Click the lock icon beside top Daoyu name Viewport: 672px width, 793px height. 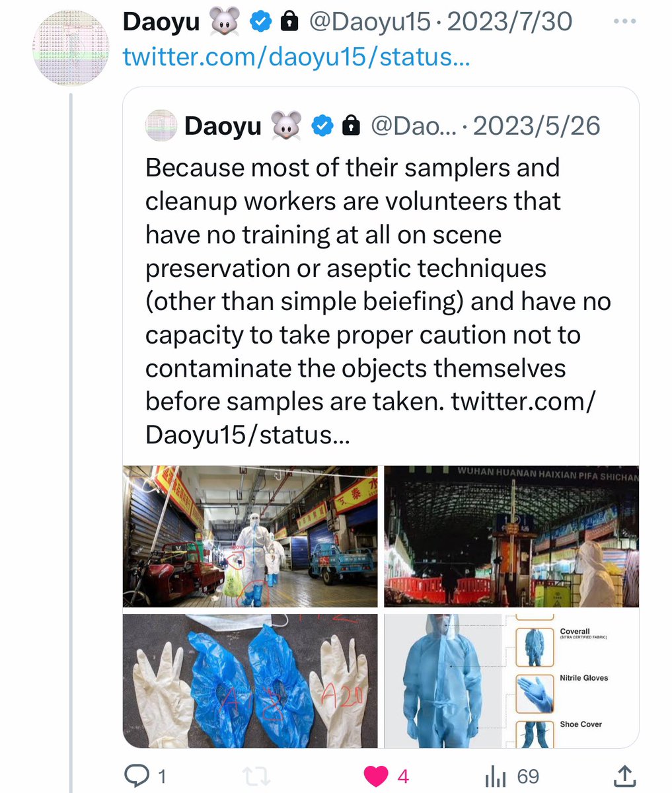[289, 22]
